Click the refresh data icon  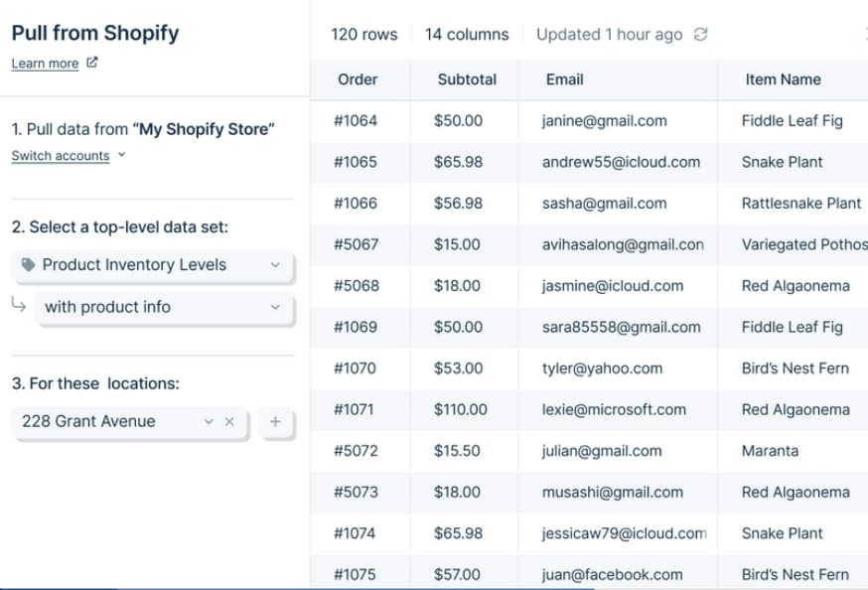tap(701, 35)
